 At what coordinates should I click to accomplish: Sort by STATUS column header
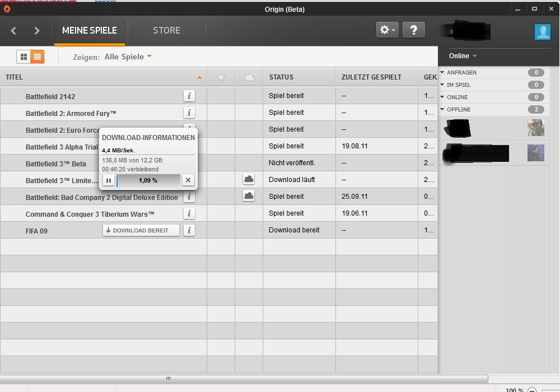click(x=299, y=77)
